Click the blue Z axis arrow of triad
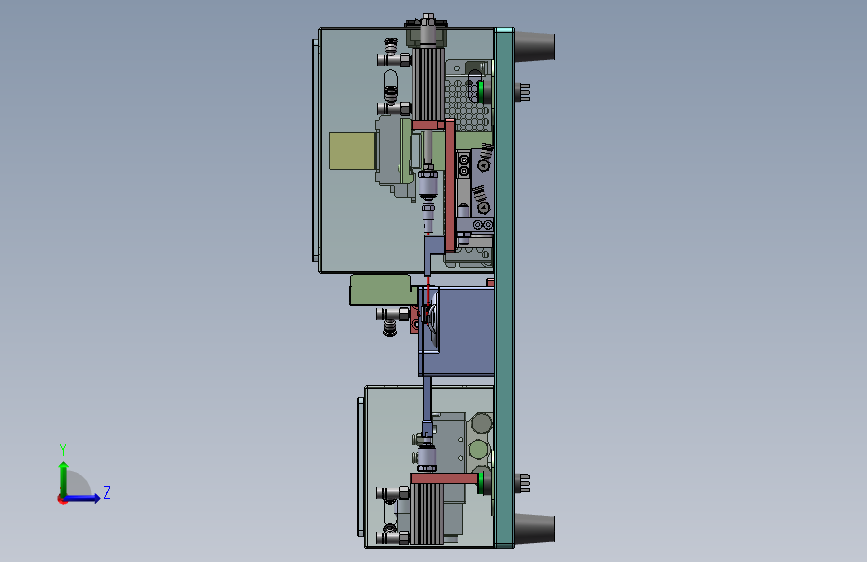The height and width of the screenshot is (562, 867). coord(83,498)
